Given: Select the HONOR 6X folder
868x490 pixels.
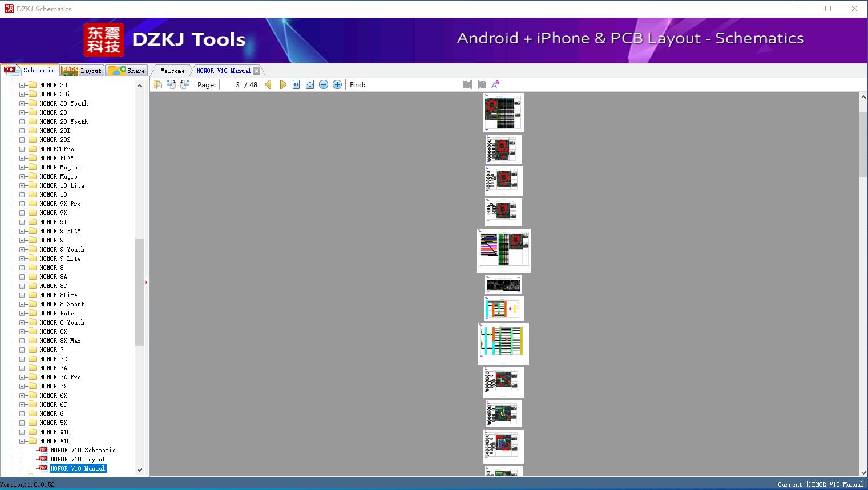Looking at the screenshot, I should point(53,395).
